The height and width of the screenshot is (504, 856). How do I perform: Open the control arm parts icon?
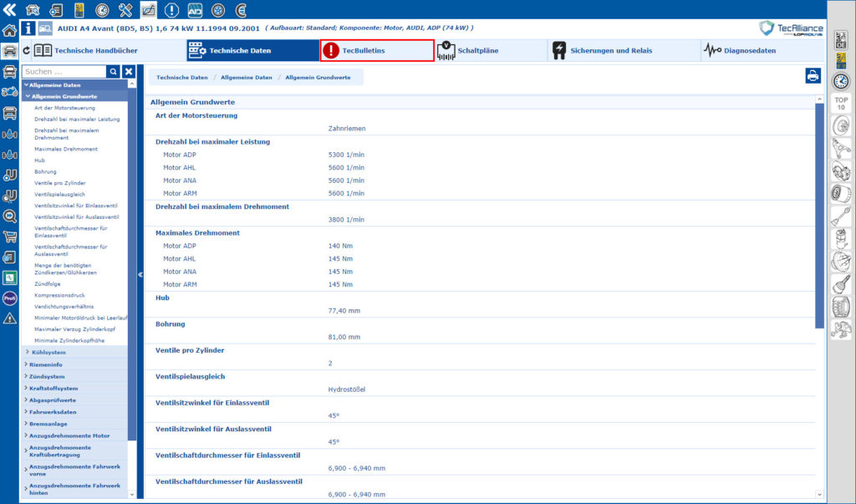pos(841,148)
